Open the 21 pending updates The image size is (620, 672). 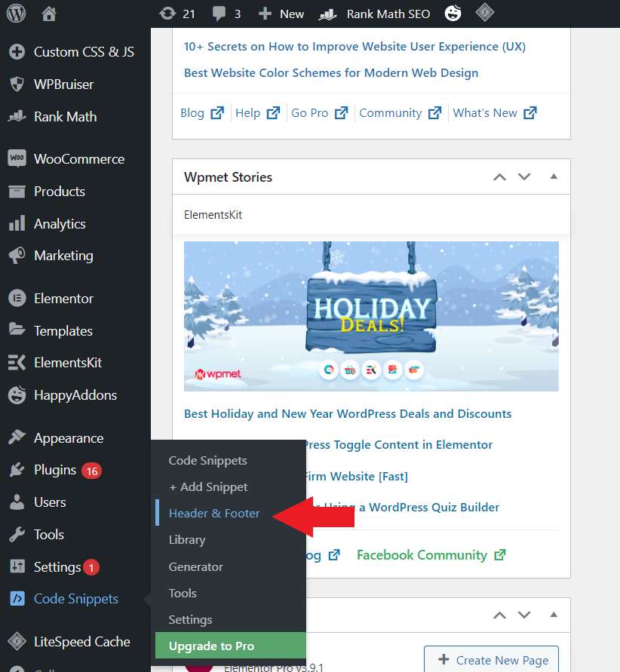coord(177,14)
